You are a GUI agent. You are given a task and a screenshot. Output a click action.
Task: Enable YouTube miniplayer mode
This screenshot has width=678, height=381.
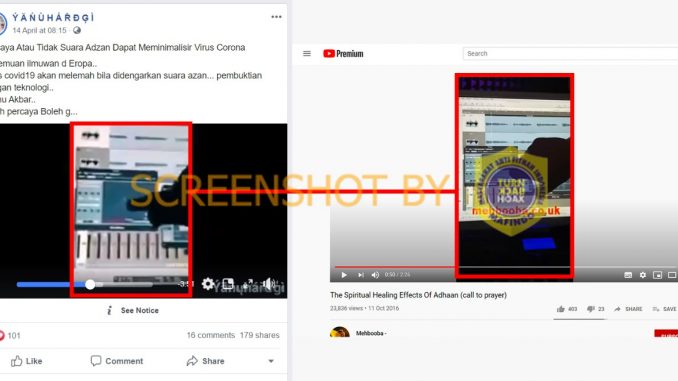(657, 275)
